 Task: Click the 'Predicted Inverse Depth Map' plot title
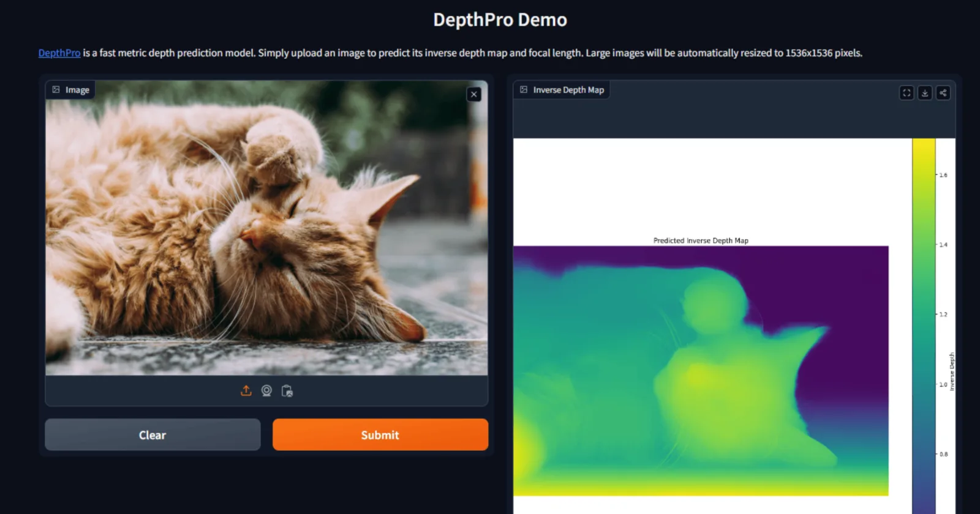click(701, 240)
